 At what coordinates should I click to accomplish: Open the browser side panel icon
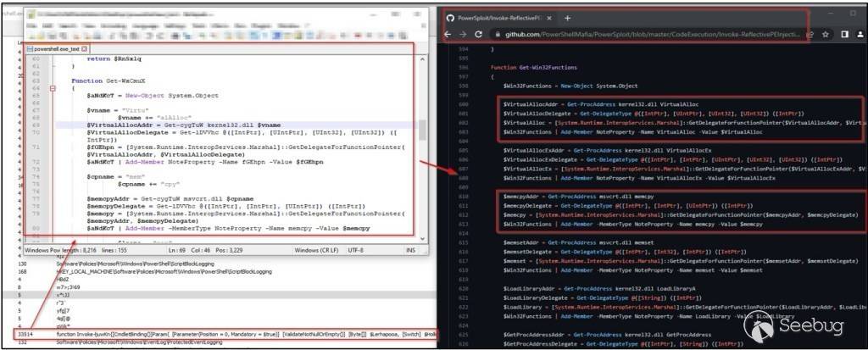tap(843, 34)
